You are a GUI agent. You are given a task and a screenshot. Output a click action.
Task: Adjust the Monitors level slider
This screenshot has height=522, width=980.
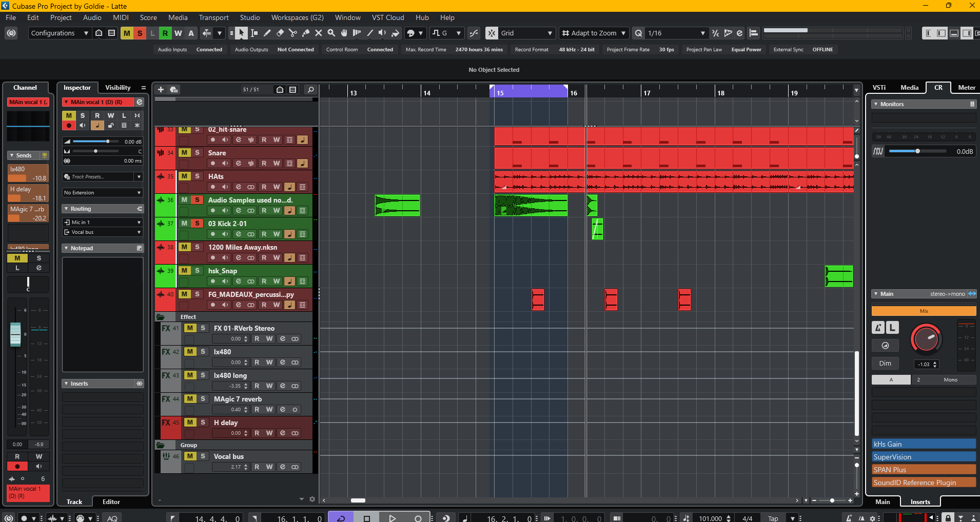pyautogui.click(x=917, y=151)
